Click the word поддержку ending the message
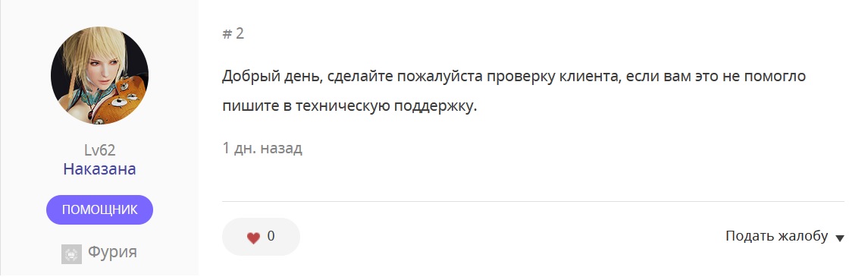 (x=435, y=106)
